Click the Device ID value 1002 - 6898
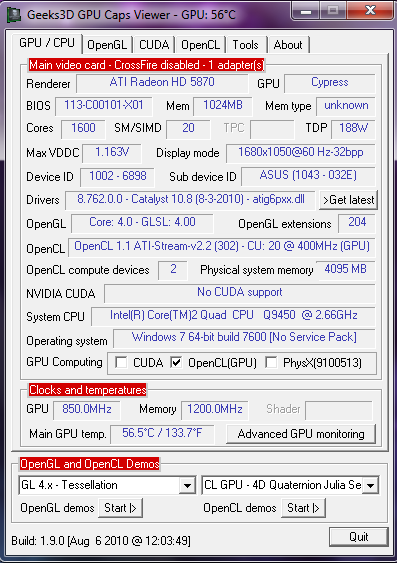Viewport: 397px width, 563px height. pyautogui.click(x=117, y=177)
